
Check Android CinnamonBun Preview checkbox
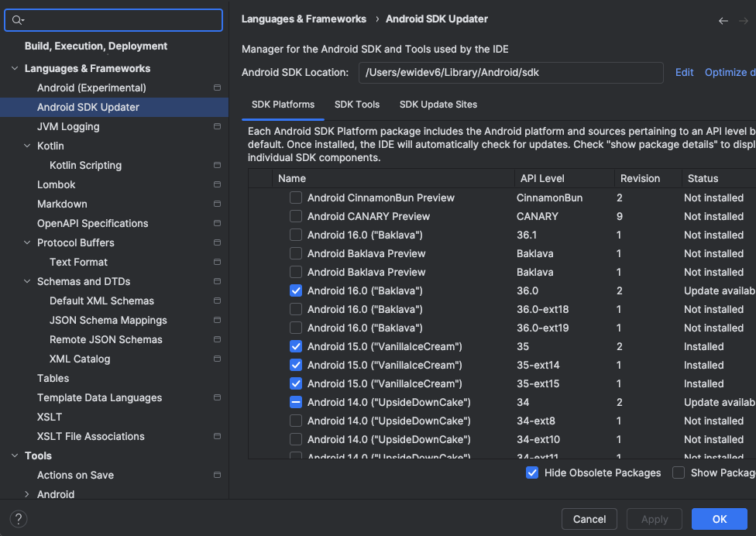296,198
